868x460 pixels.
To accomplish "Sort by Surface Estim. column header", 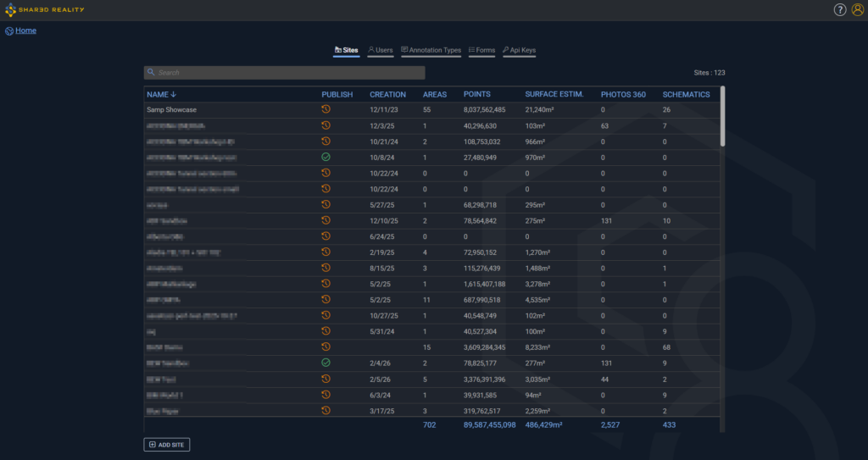I will tap(554, 94).
